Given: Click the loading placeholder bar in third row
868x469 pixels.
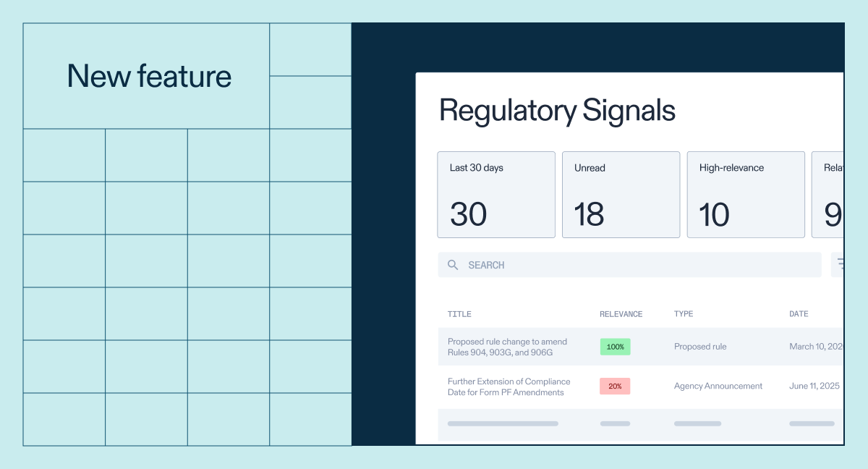Looking at the screenshot, I should pyautogui.click(x=503, y=423).
